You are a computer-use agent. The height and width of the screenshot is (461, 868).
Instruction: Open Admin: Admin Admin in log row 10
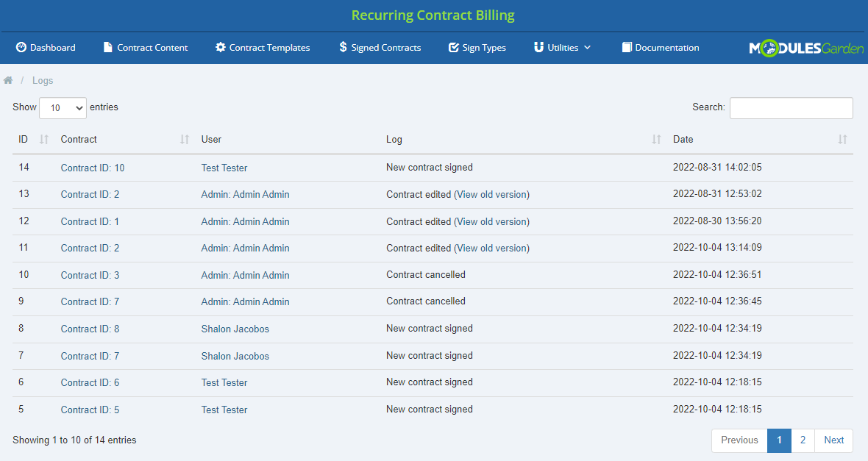click(x=245, y=275)
